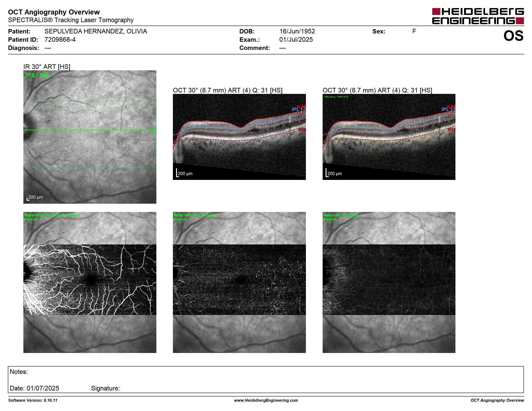Click the Diagnosis field value
This screenshot has width=532, height=411.
[x=48, y=48]
